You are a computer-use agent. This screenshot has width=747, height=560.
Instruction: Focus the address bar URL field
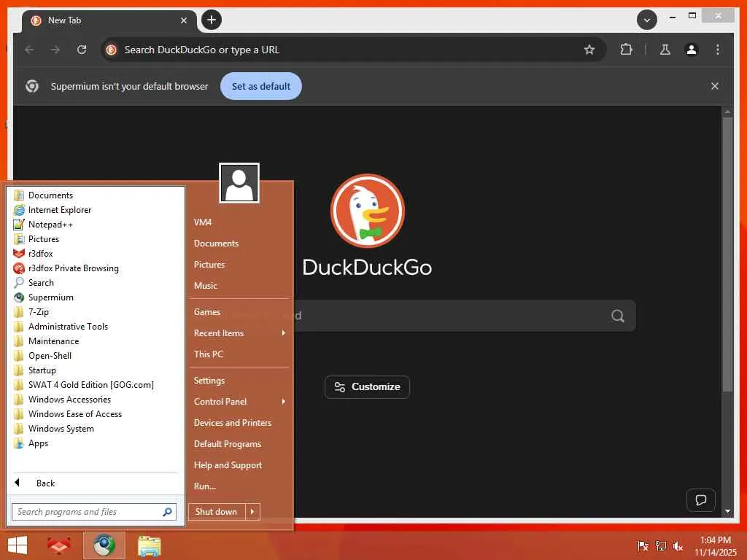click(x=354, y=50)
